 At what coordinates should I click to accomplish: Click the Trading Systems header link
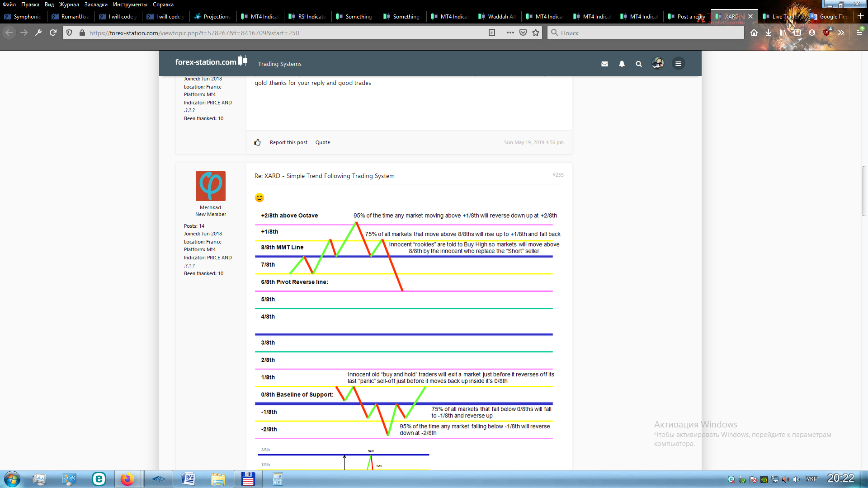[x=279, y=64]
